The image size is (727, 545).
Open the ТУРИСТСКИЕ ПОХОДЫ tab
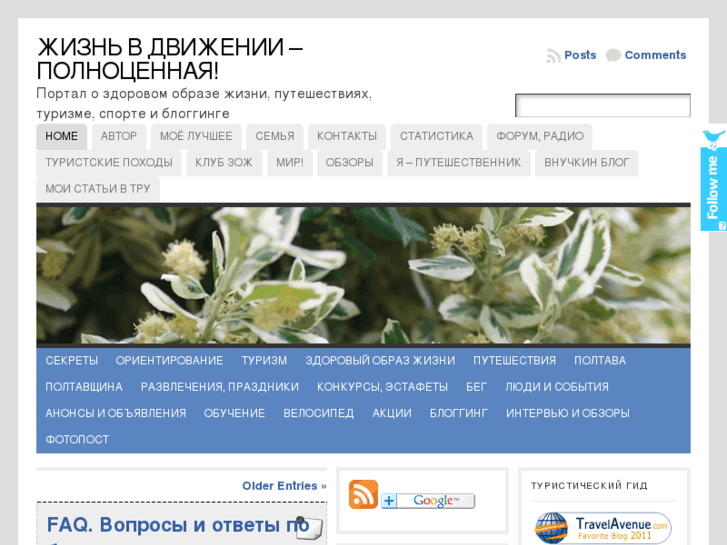pyautogui.click(x=109, y=163)
